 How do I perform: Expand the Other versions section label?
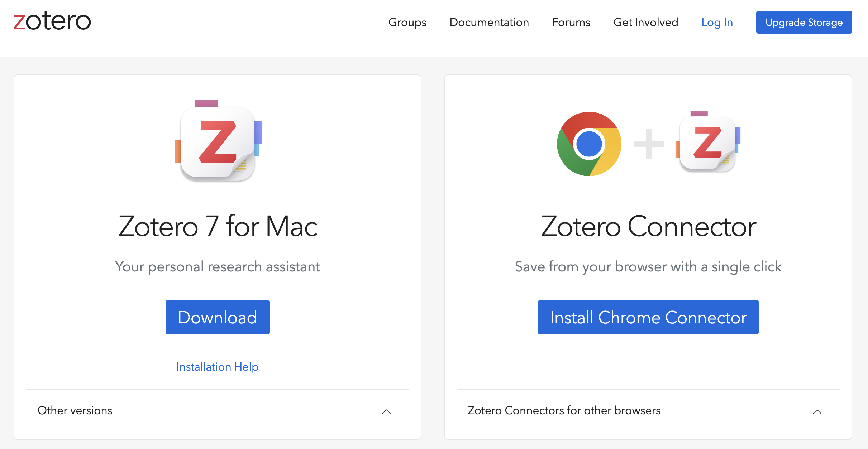[75, 410]
